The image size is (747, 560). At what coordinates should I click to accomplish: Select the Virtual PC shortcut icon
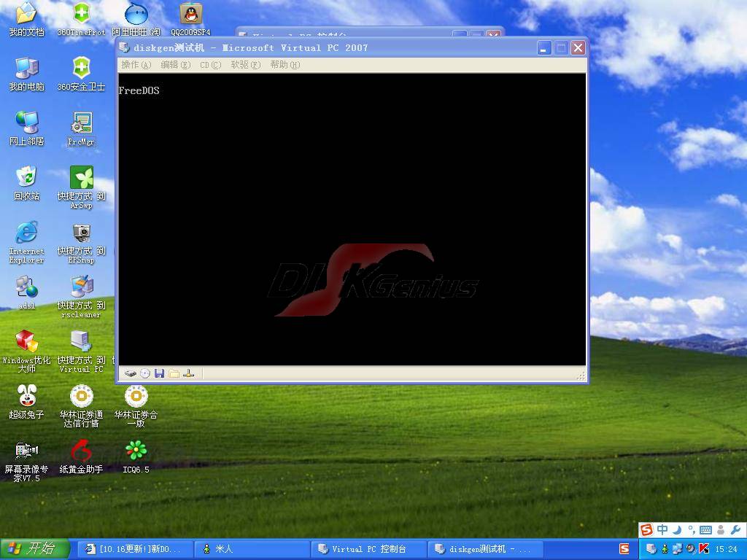(x=82, y=351)
